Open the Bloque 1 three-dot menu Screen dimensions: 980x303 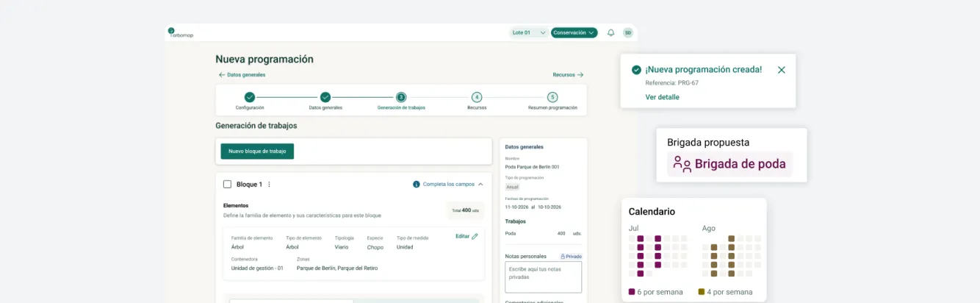pyautogui.click(x=269, y=184)
